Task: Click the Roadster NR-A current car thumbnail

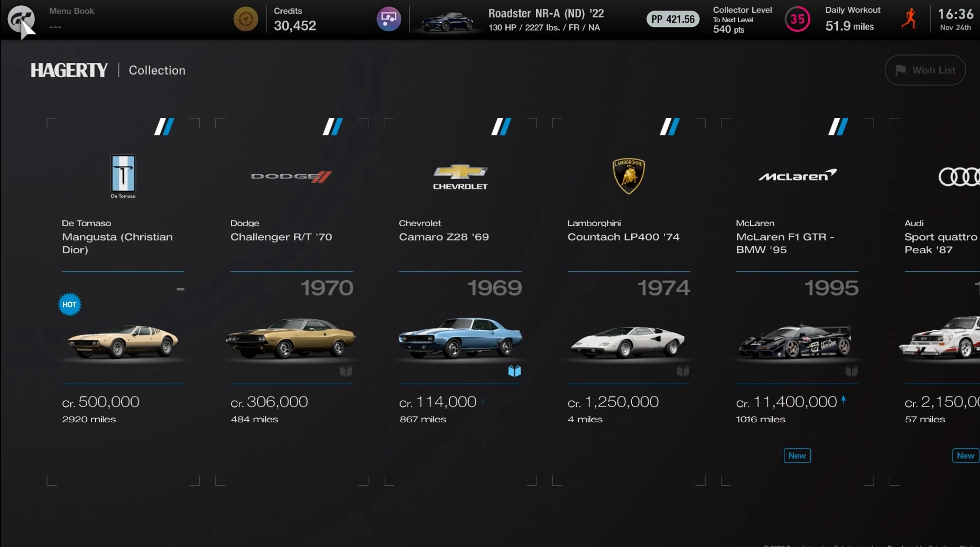Action: click(447, 21)
